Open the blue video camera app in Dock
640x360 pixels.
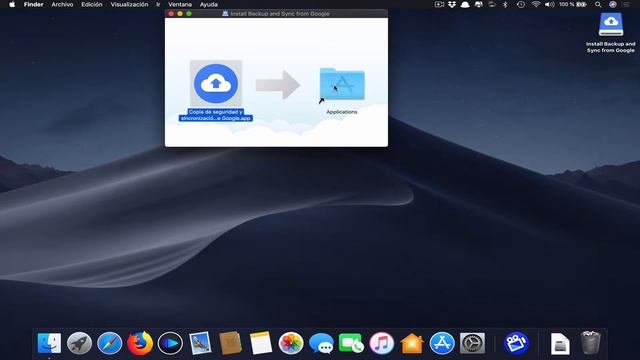tap(516, 343)
